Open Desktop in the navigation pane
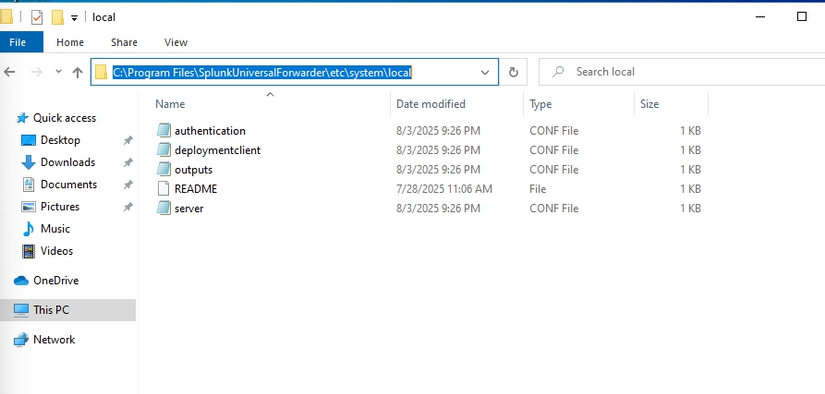The width and height of the screenshot is (825, 394). (60, 140)
